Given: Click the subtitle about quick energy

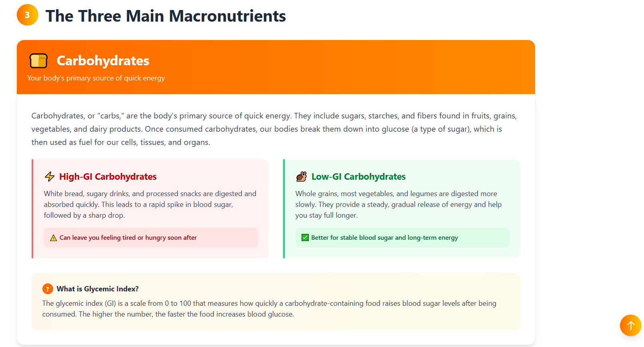Looking at the screenshot, I should click(96, 78).
